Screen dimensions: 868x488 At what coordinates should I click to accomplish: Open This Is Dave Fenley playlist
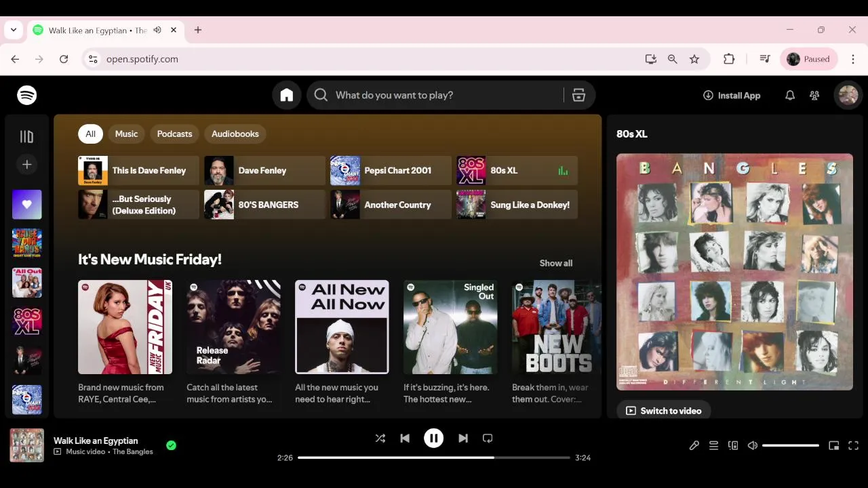point(138,171)
